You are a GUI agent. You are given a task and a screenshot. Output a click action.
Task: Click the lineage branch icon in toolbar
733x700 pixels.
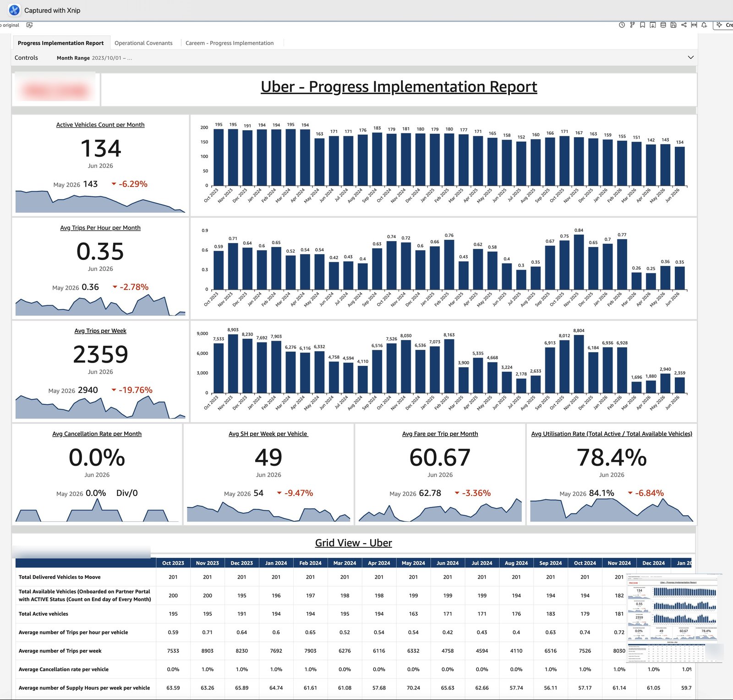pyautogui.click(x=632, y=25)
